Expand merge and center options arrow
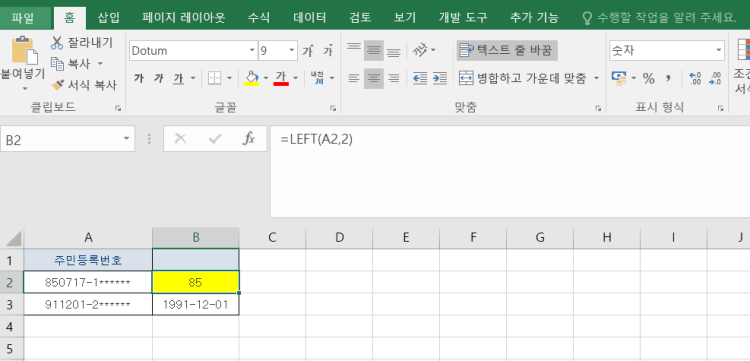The image size is (750, 361). 596,78
